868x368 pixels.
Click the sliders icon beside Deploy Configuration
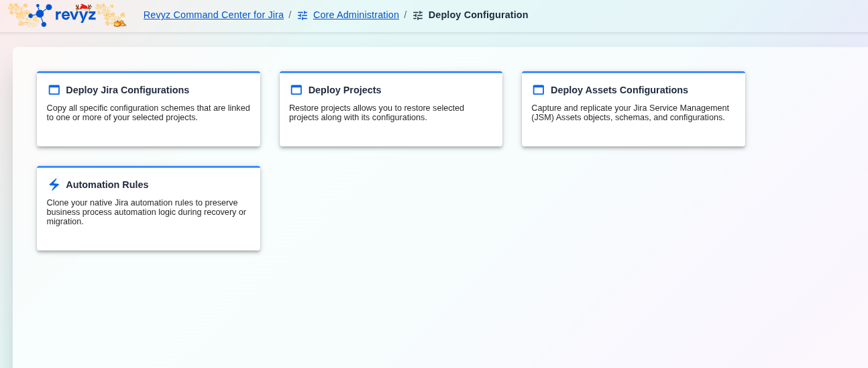(418, 15)
